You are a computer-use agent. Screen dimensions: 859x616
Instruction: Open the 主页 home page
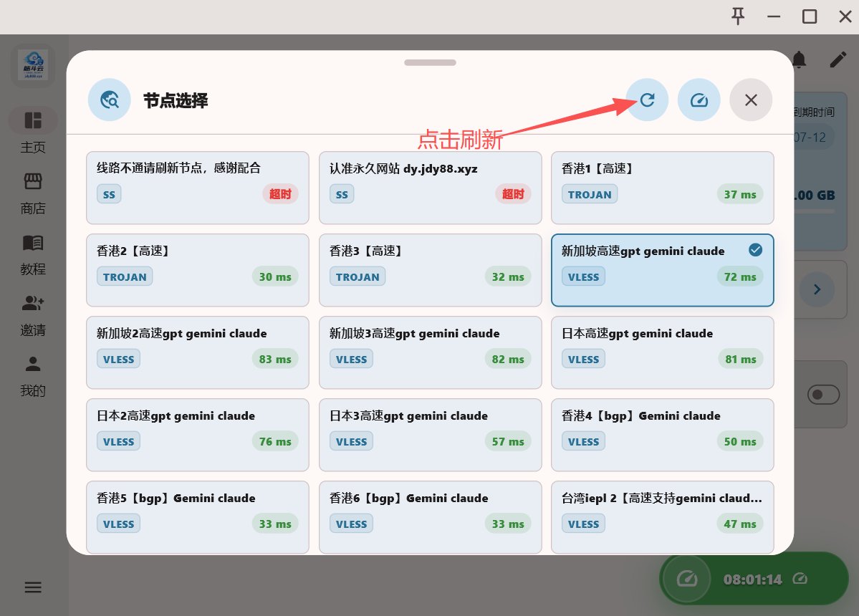(33, 131)
